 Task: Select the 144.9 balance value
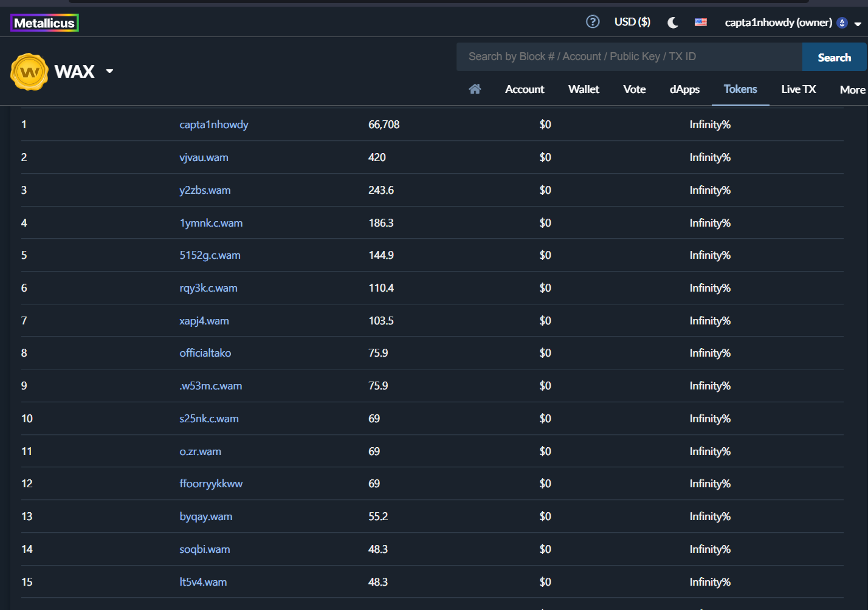point(381,255)
